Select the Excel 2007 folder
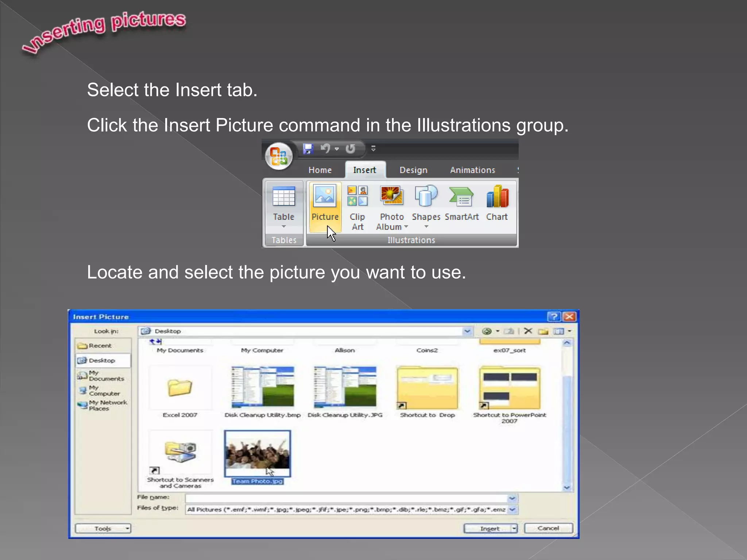This screenshot has width=747, height=560. (x=180, y=392)
